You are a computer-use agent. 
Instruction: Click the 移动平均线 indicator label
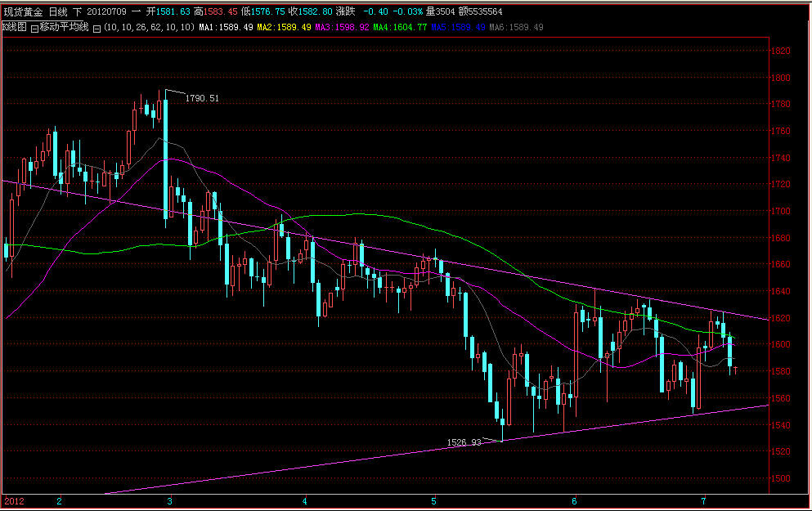(65, 27)
